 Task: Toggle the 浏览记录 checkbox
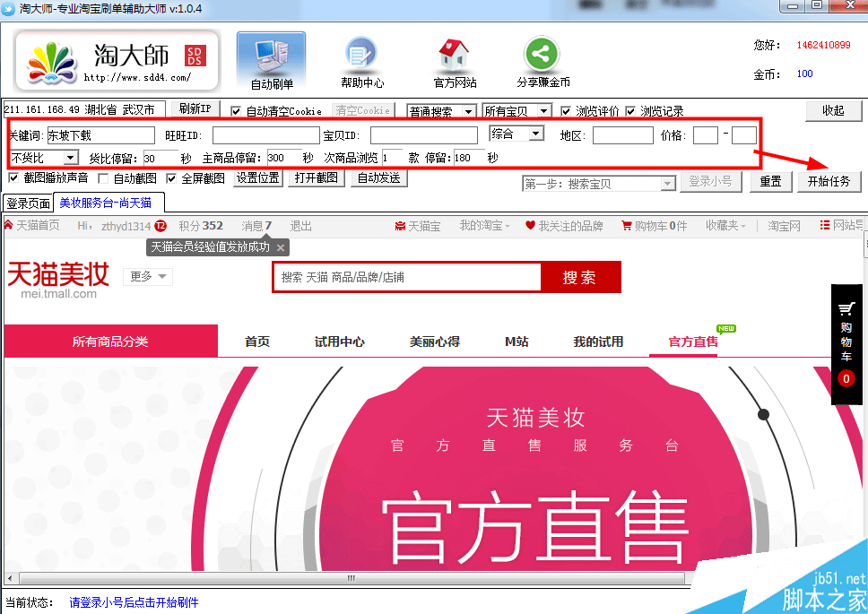point(630,111)
